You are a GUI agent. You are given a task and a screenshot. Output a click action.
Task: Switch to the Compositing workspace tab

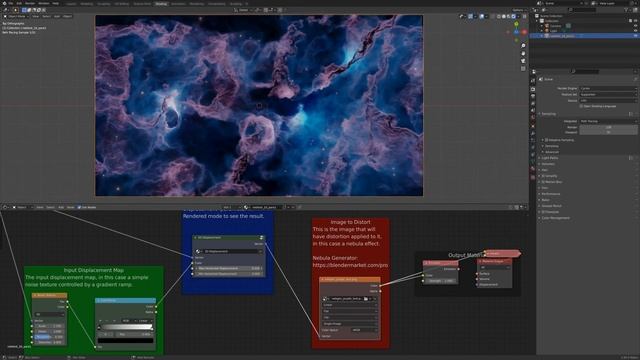coord(216,4)
